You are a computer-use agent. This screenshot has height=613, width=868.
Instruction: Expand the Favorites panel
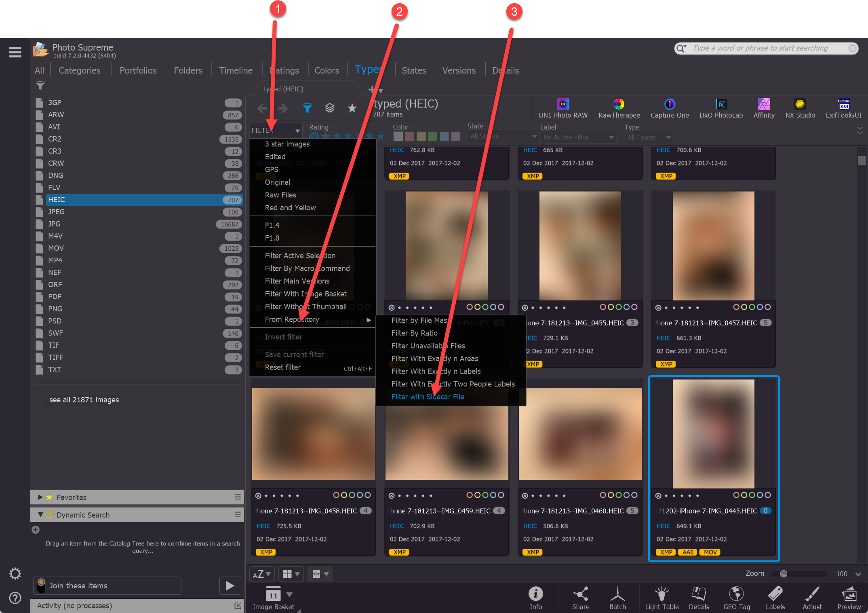point(40,497)
